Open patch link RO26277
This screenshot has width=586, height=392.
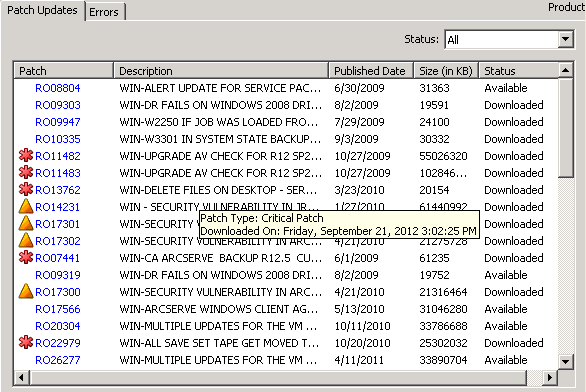tap(58, 360)
